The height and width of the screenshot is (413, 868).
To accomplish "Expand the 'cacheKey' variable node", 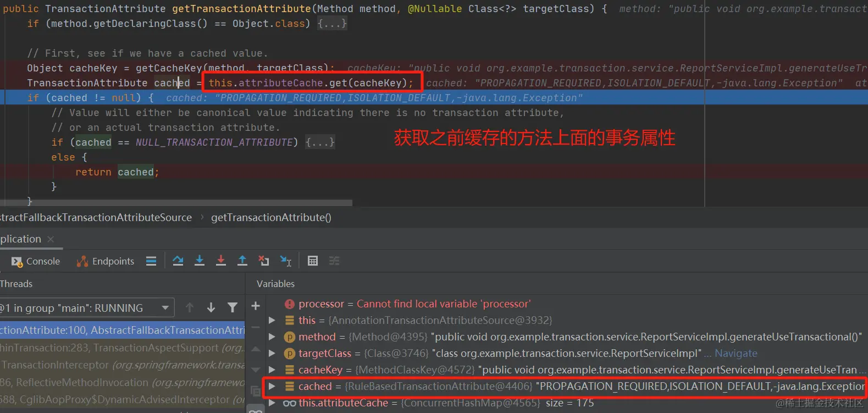I will 272,370.
